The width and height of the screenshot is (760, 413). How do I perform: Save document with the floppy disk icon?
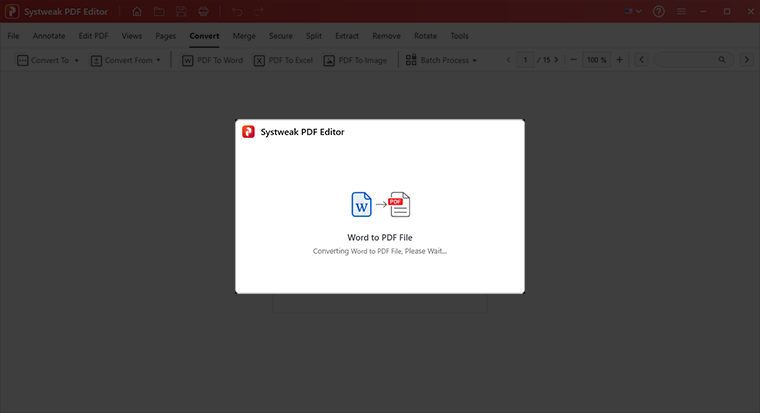(181, 11)
